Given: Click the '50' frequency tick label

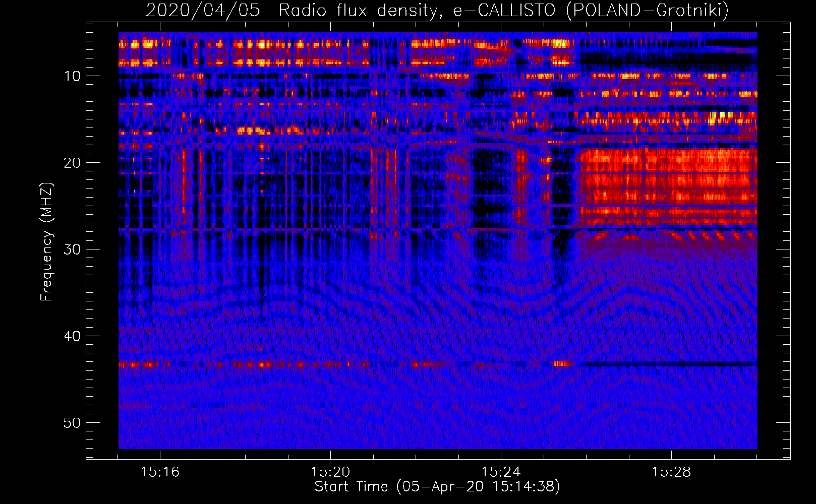Looking at the screenshot, I should click(72, 423).
